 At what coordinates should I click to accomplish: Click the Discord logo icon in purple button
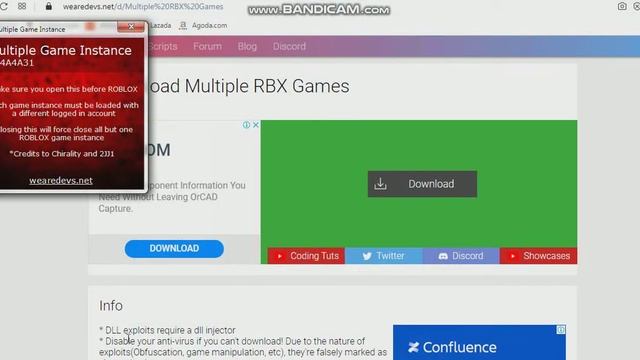point(443,256)
